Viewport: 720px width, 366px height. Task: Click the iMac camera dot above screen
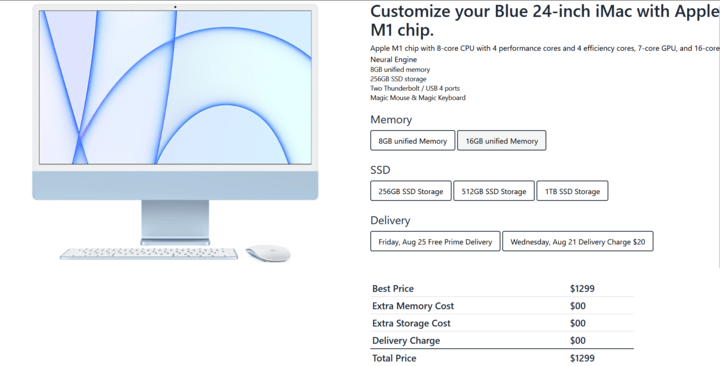coord(175,7)
